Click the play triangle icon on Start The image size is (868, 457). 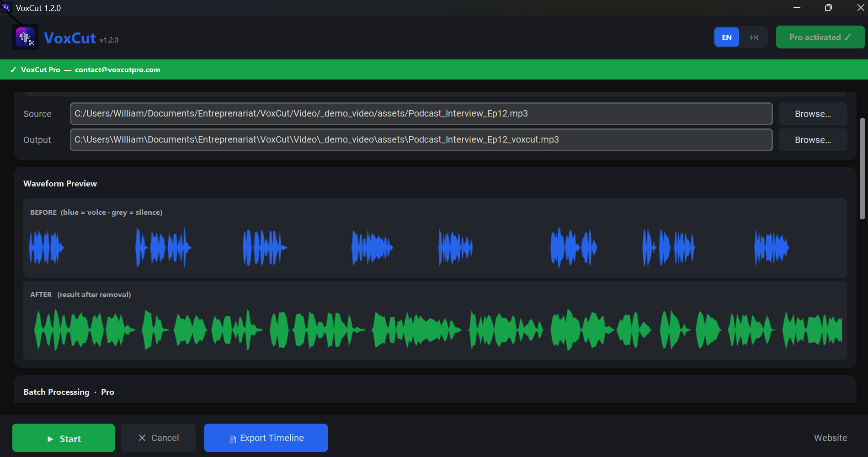click(x=50, y=439)
